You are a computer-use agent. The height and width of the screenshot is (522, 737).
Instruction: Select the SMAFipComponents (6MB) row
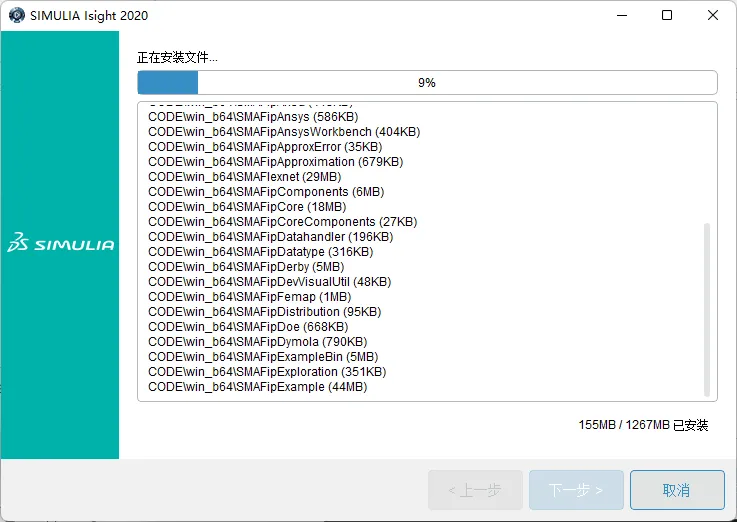coord(266,192)
